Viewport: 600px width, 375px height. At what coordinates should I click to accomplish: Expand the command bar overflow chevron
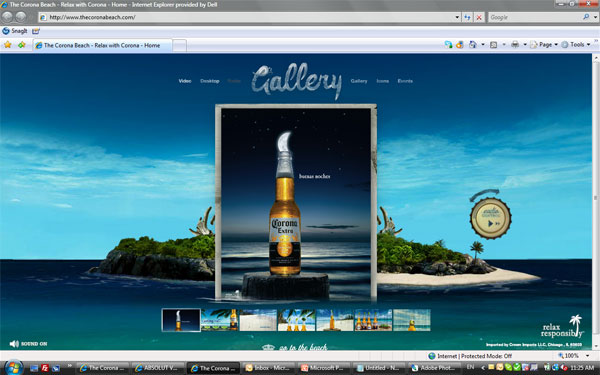click(x=596, y=41)
